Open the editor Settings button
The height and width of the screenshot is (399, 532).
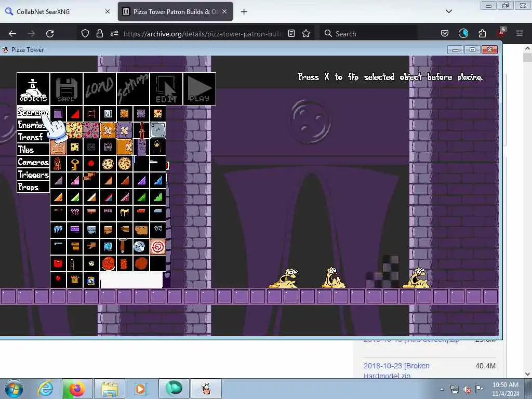point(133,89)
